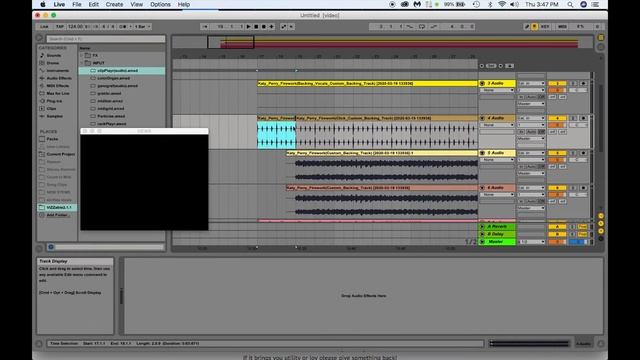Open Current Project in Places
The height and width of the screenshot is (360, 640).
[60, 154]
